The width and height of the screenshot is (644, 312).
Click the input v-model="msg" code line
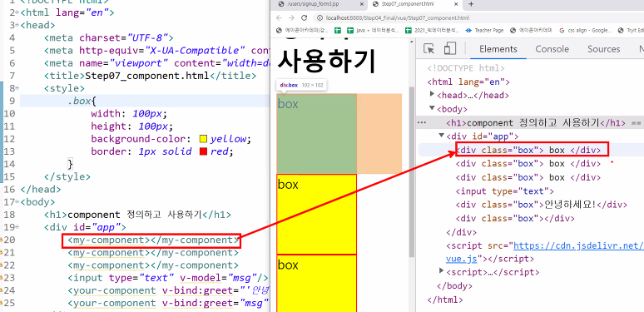pyautogui.click(x=168, y=278)
